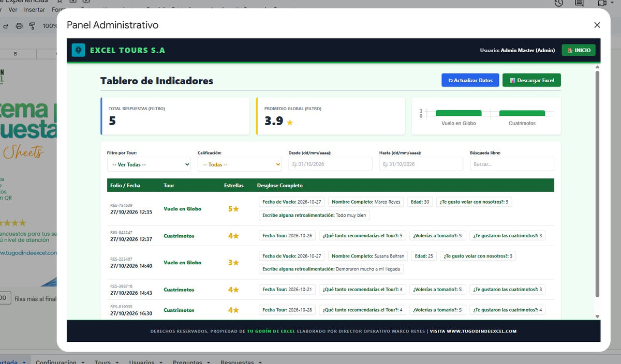Open the WWW.TUGODINDEEXCEL.COM footer link
Viewport: 621px width, 364px height.
point(481,331)
